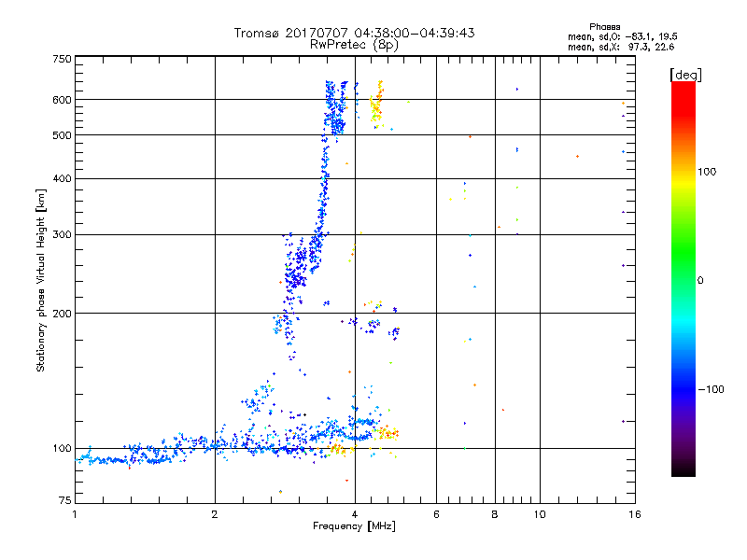Click the x-axis label '10'
The width and height of the screenshot is (747, 560).
(x=540, y=514)
